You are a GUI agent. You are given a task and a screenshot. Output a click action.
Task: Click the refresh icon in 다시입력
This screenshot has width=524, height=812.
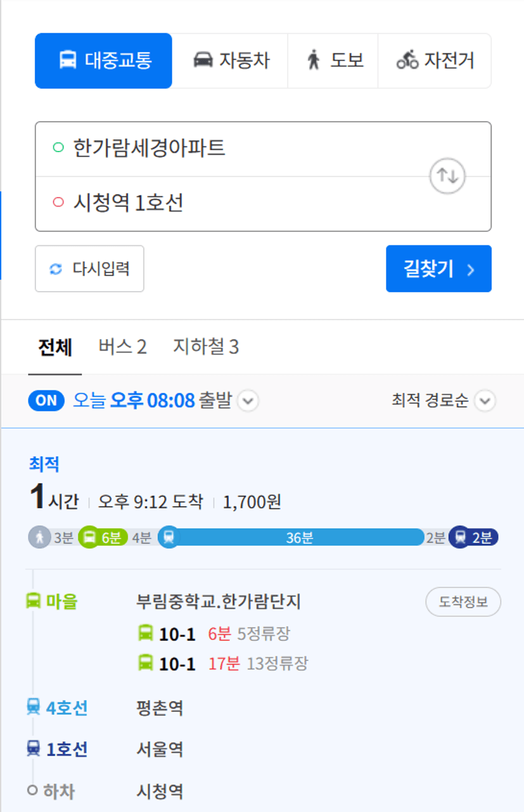[56, 269]
